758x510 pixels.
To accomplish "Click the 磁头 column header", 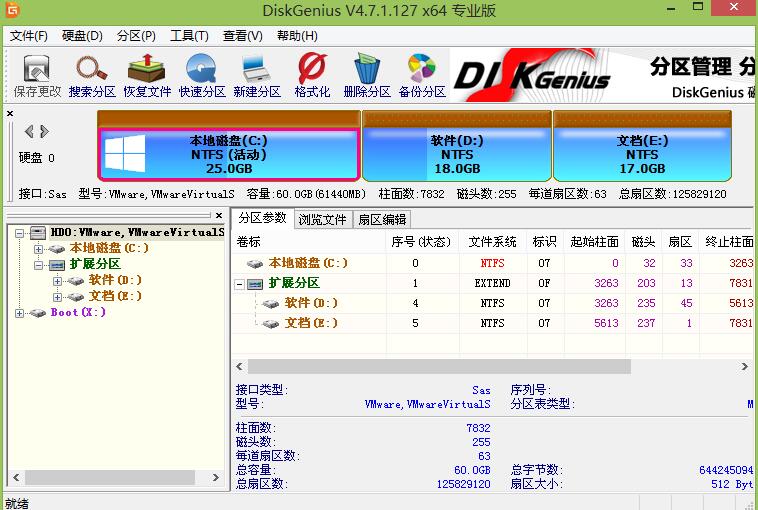I will (643, 241).
